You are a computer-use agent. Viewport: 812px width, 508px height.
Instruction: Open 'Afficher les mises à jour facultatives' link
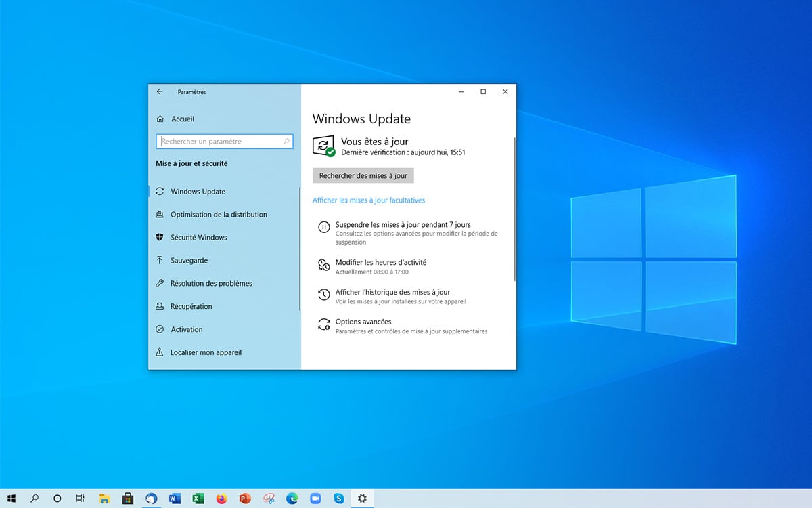tap(369, 200)
